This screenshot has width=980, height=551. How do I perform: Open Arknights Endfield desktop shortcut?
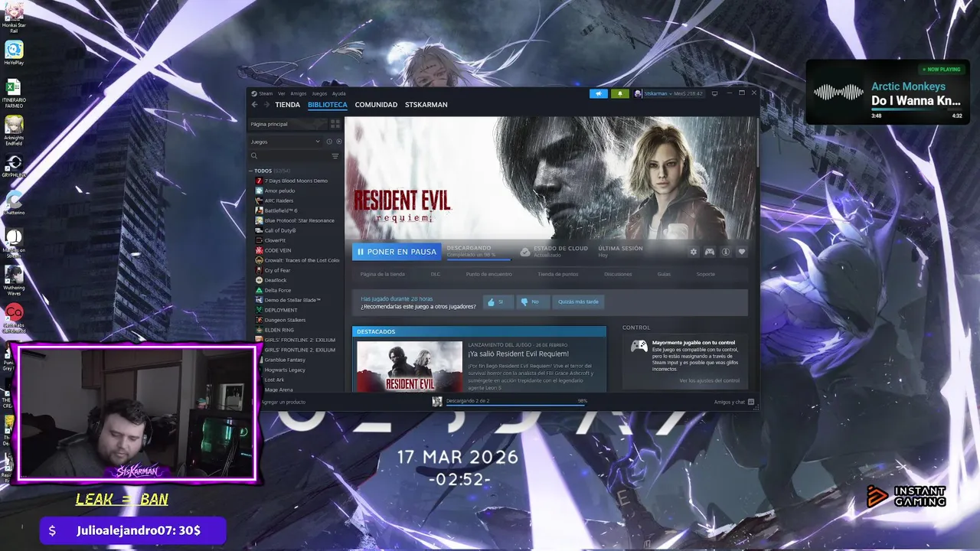[14, 130]
